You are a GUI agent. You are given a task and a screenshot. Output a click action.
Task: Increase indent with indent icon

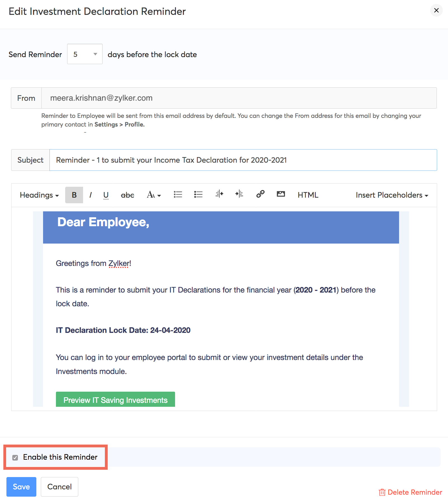239,194
